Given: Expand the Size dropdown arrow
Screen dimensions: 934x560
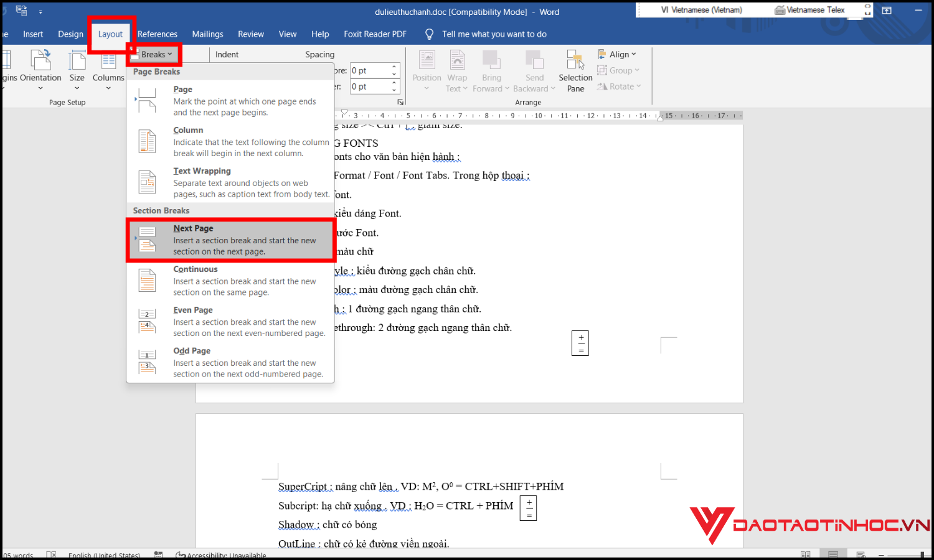Looking at the screenshot, I should 77,88.
